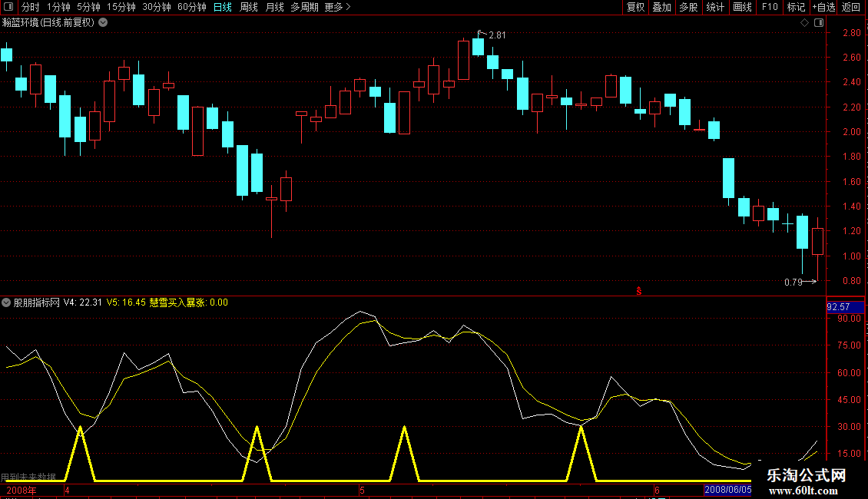Switch to 周线 weekly chart
This screenshot has width=868, height=499.
(249, 7)
